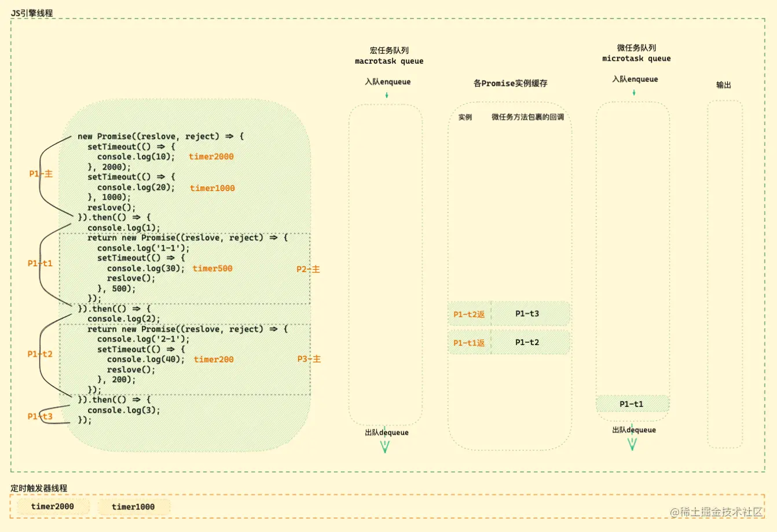Viewport: 777px width, 532px height.
Task: Click the 微任务方法包裹的回调 column label
Action: coord(527,117)
